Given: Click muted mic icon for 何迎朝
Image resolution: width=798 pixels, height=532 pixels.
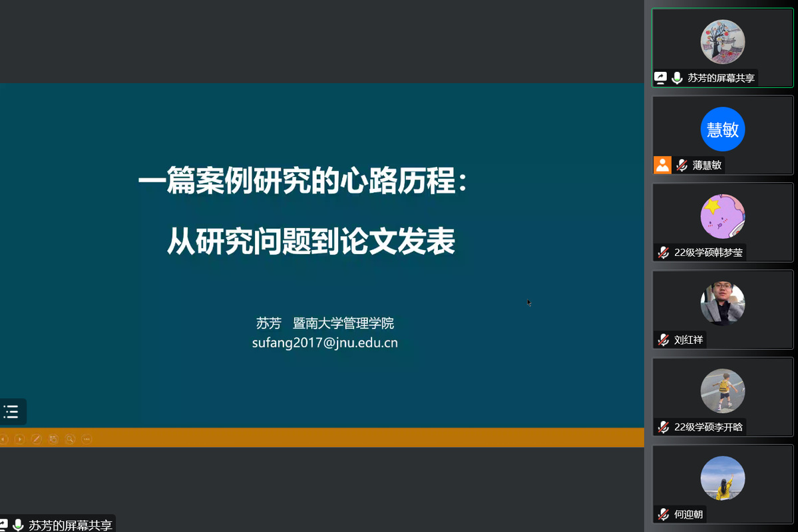Looking at the screenshot, I should [663, 514].
